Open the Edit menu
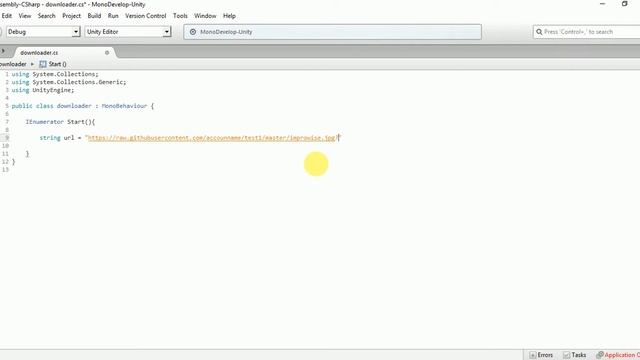This screenshot has width=640, height=360. pos(7,16)
